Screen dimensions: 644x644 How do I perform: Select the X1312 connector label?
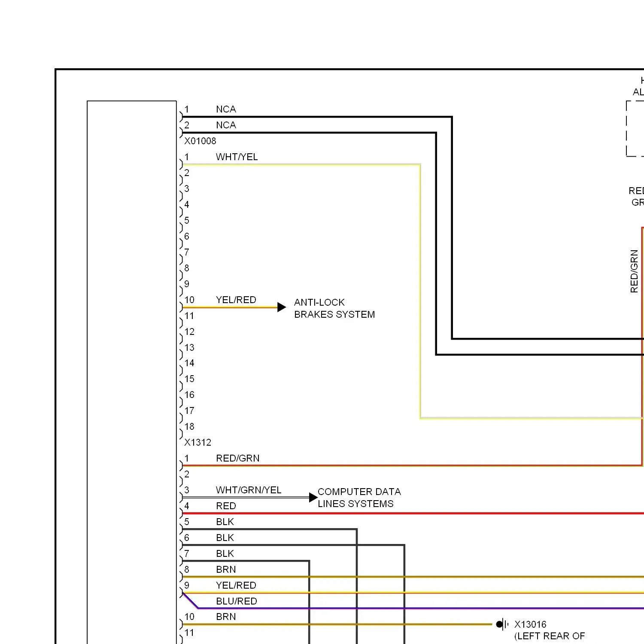197,442
